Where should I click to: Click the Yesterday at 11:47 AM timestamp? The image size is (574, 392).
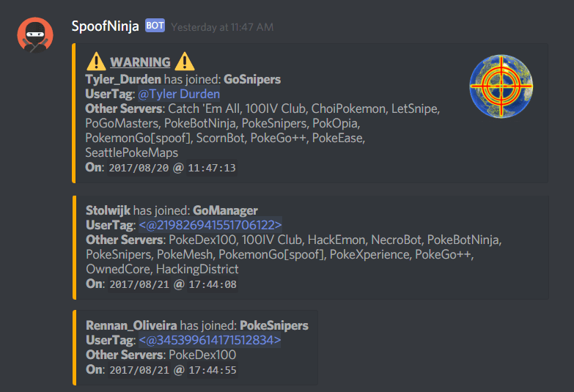click(222, 27)
